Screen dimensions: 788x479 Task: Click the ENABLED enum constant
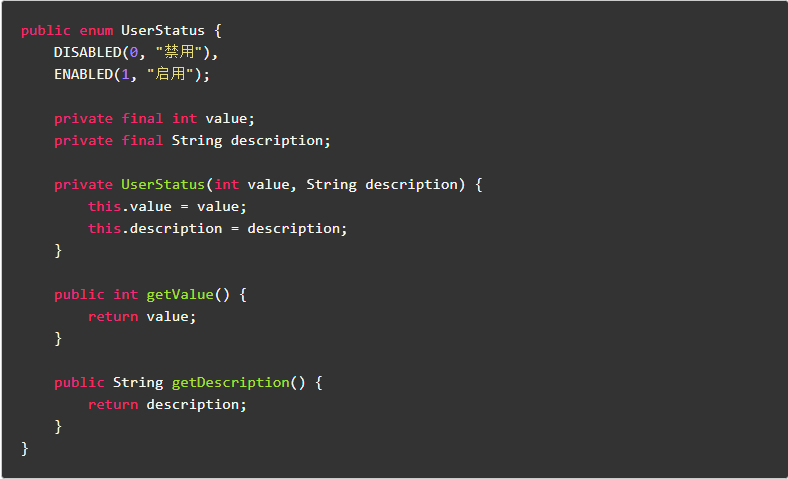tap(83, 74)
